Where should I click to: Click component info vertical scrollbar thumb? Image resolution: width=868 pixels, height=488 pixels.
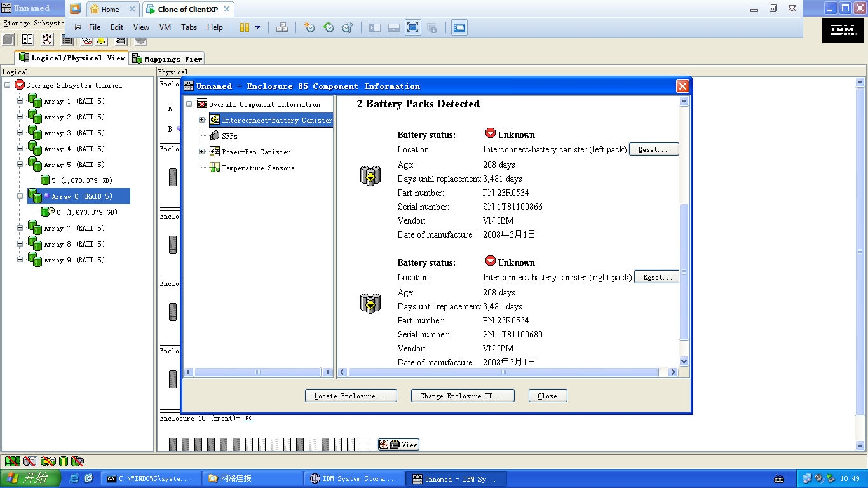point(684,272)
